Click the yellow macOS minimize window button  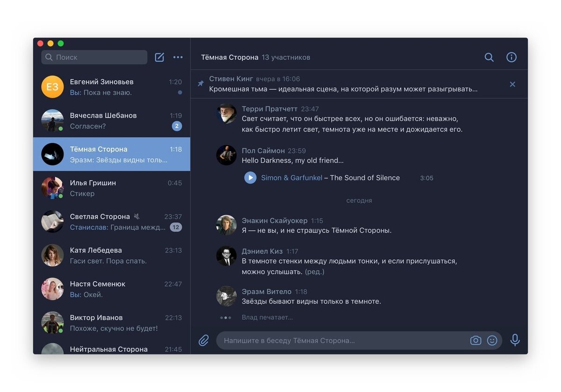click(x=50, y=43)
